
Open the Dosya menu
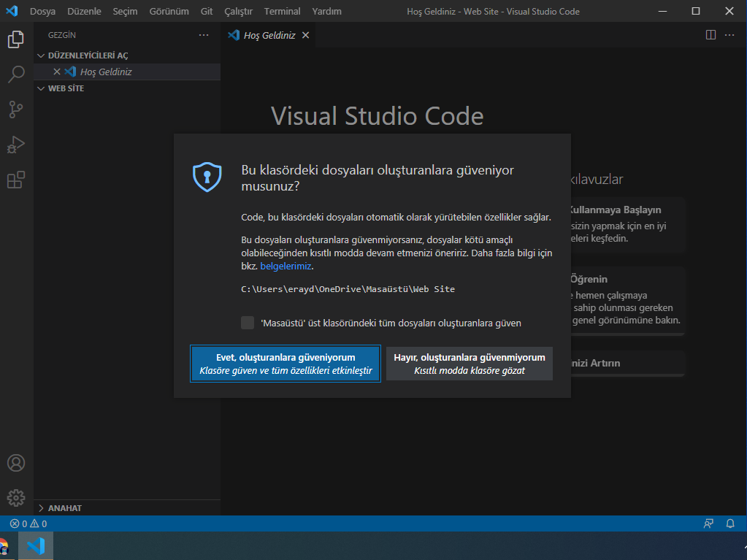click(42, 12)
